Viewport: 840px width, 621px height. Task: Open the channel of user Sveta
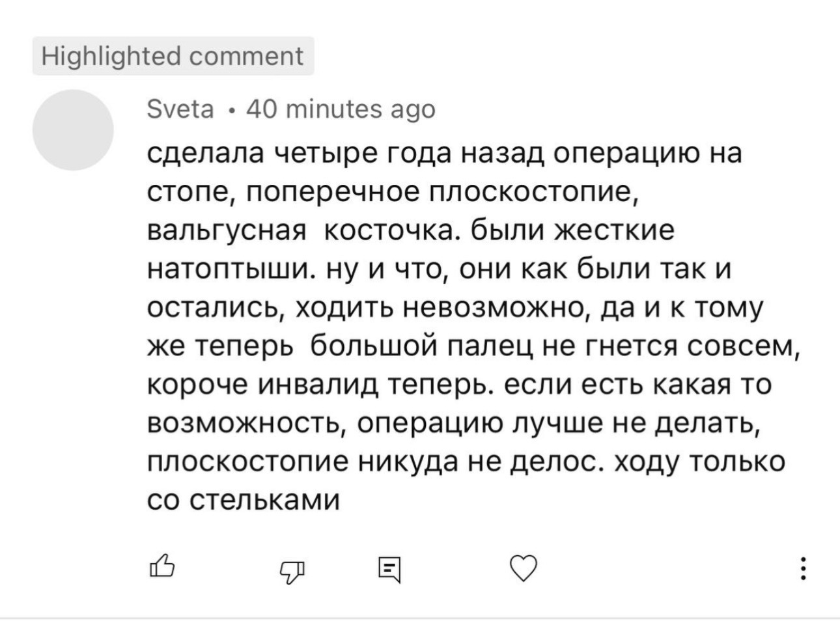pos(181,108)
